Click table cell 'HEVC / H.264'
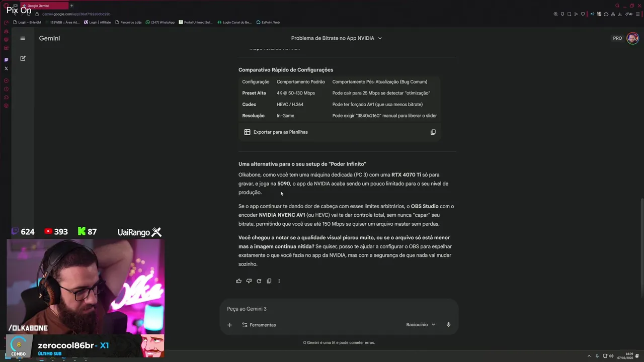This screenshot has width=644, height=362. [x=290, y=105]
